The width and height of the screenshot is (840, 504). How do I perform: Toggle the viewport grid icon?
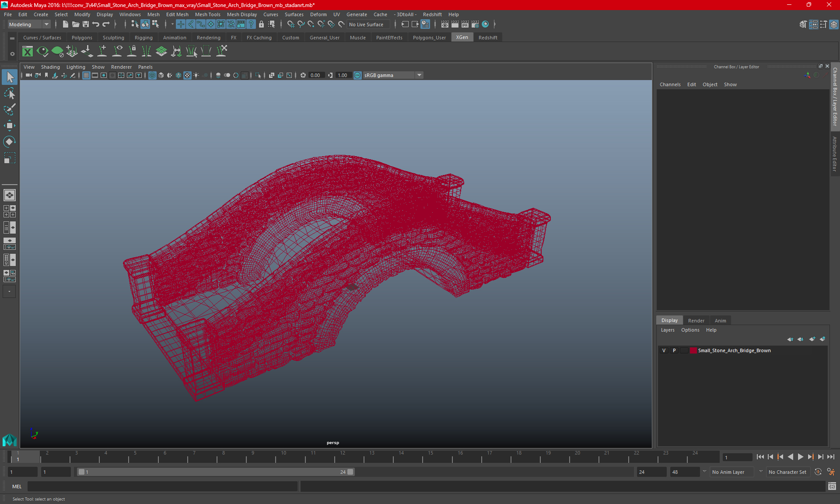[86, 75]
